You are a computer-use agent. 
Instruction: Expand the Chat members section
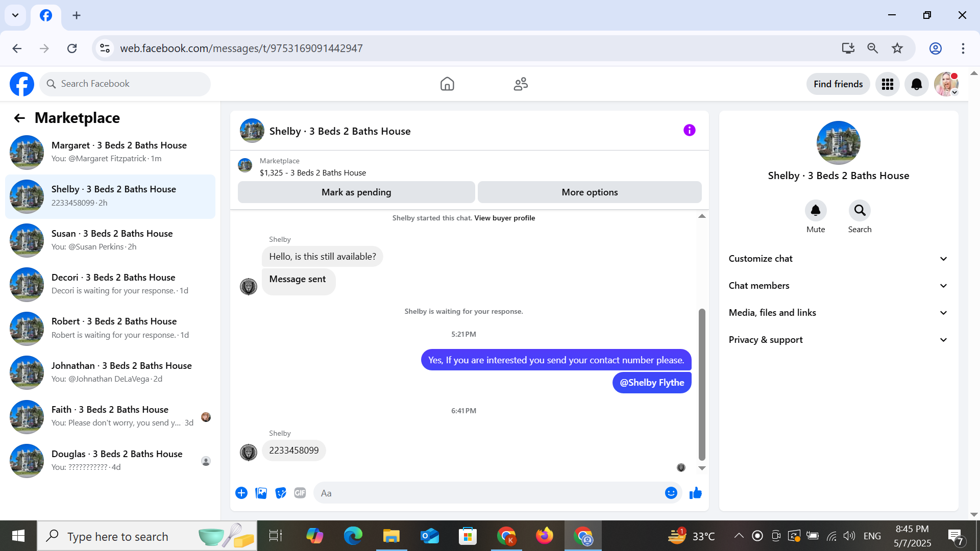click(838, 286)
